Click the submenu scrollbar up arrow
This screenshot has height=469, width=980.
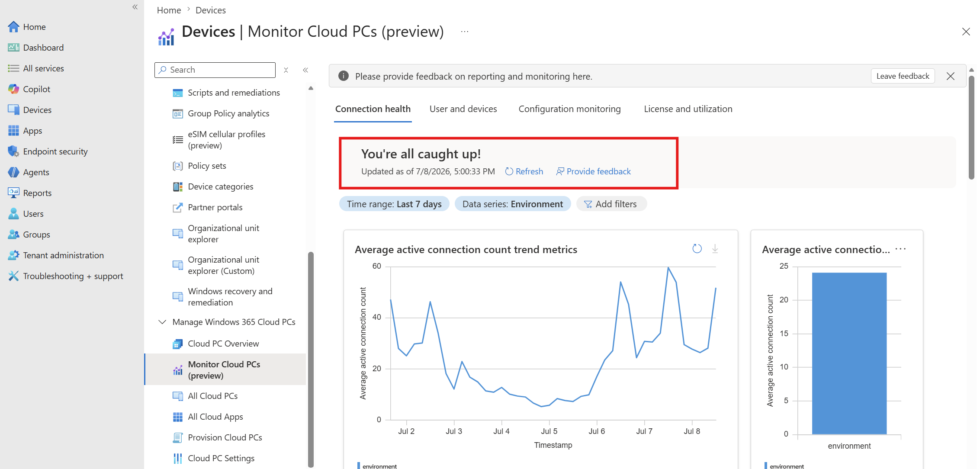pos(311,88)
